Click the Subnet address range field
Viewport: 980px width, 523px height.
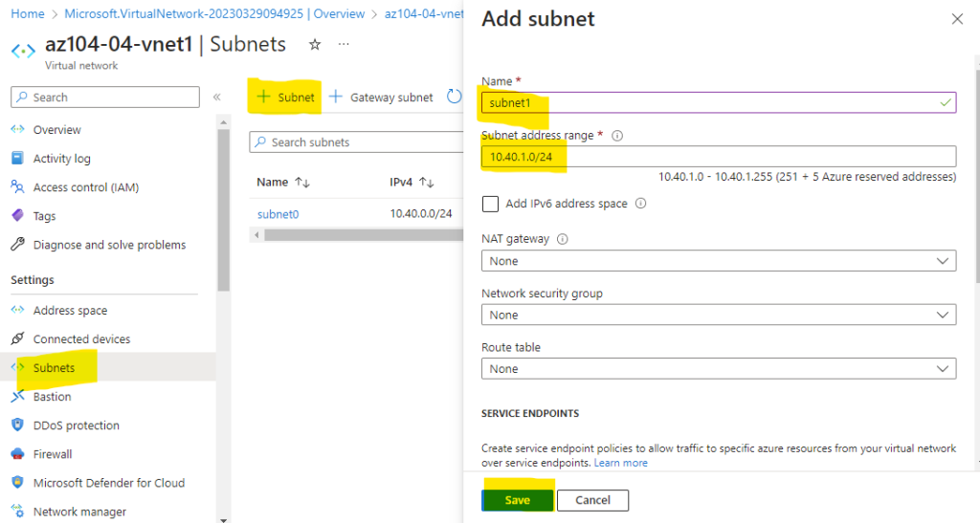click(x=719, y=156)
